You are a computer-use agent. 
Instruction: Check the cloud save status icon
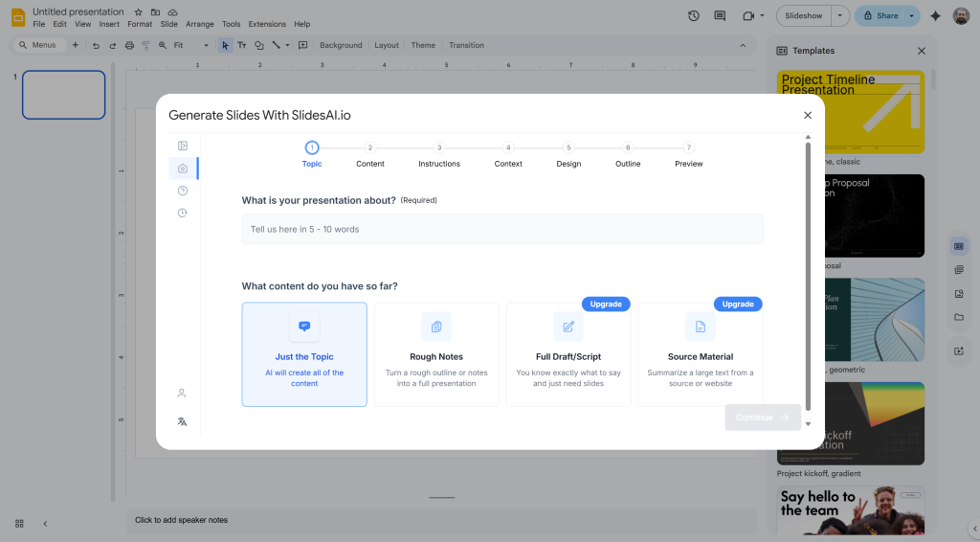(172, 11)
